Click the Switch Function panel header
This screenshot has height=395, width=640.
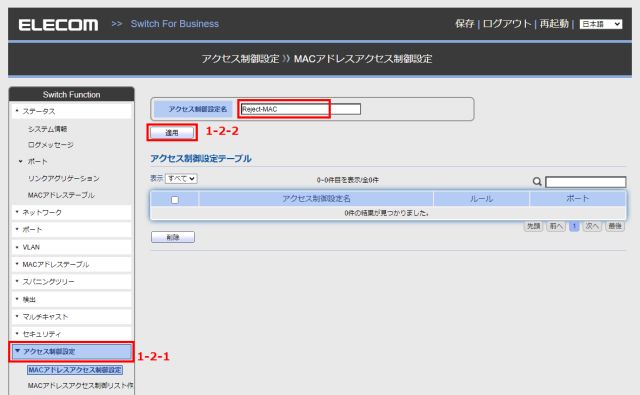[x=71, y=95]
